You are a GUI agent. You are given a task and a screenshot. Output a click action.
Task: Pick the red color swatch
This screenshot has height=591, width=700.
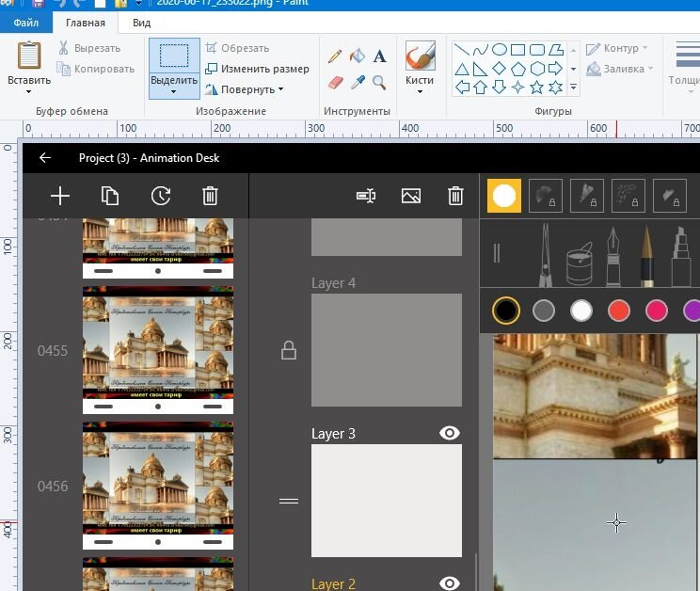[619, 311]
